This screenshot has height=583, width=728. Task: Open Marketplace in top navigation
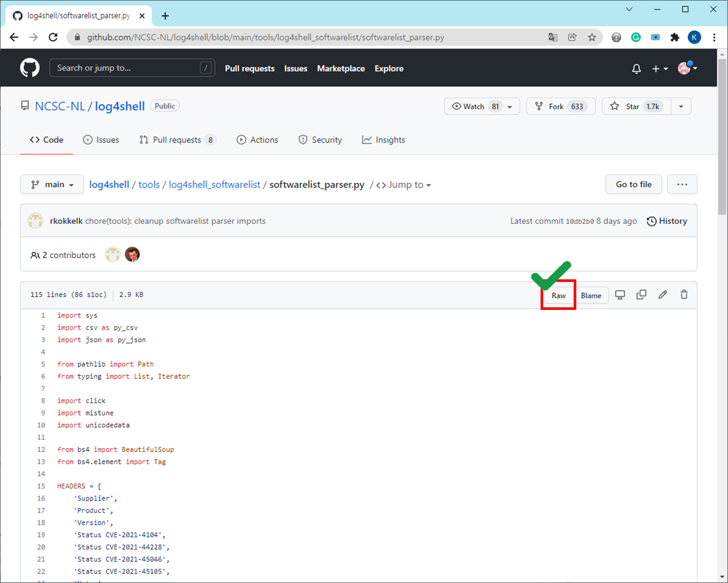[x=341, y=68]
